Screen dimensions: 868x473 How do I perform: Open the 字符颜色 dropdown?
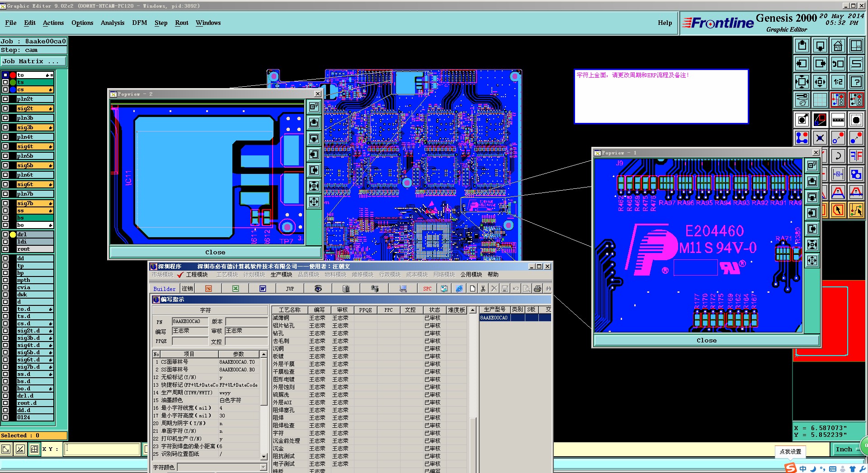point(263,467)
